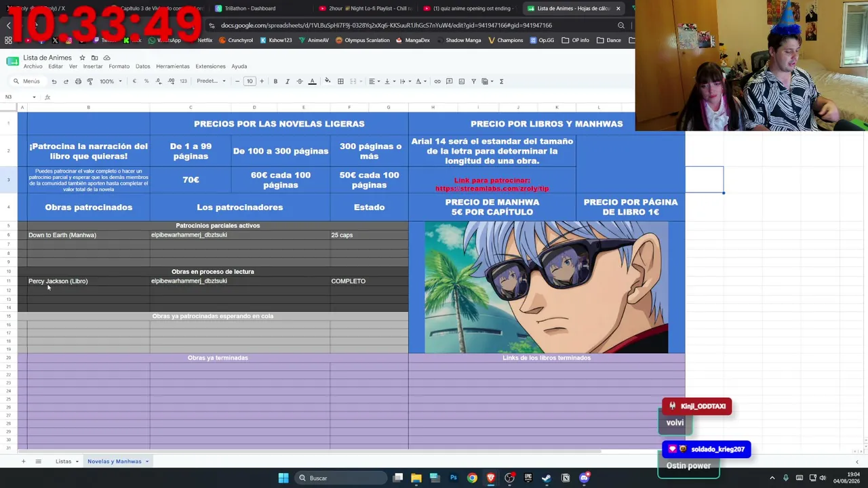Open the Insertar menu
Viewport: 868px width, 488px height.
(93, 66)
